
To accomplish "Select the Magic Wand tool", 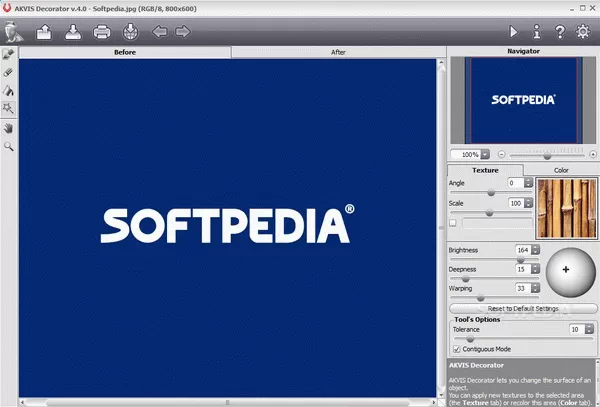I will (9, 108).
